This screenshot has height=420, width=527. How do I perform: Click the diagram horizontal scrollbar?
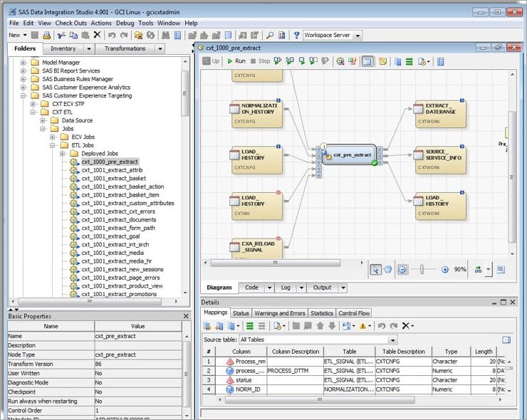click(x=276, y=263)
